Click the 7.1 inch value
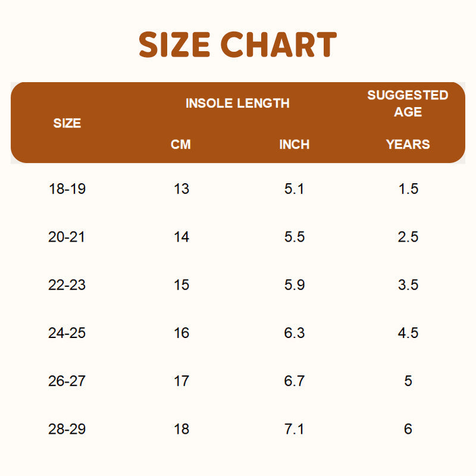This screenshot has width=476, height=476. coord(295,428)
